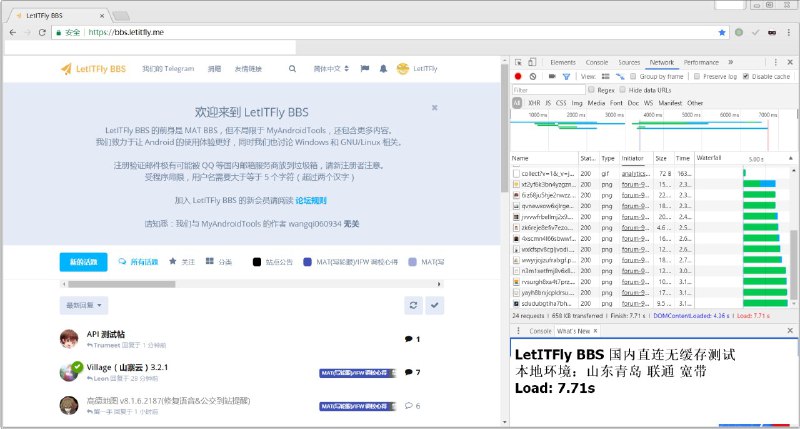This screenshot has width=800, height=429.
Task: Refresh the discussion list icon button
Action: 413,305
